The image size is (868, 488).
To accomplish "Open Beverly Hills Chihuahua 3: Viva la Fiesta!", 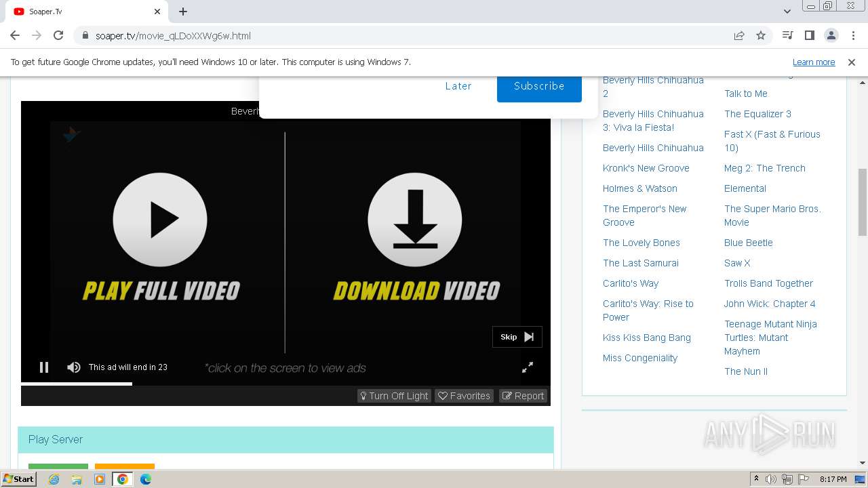I will click(x=653, y=121).
